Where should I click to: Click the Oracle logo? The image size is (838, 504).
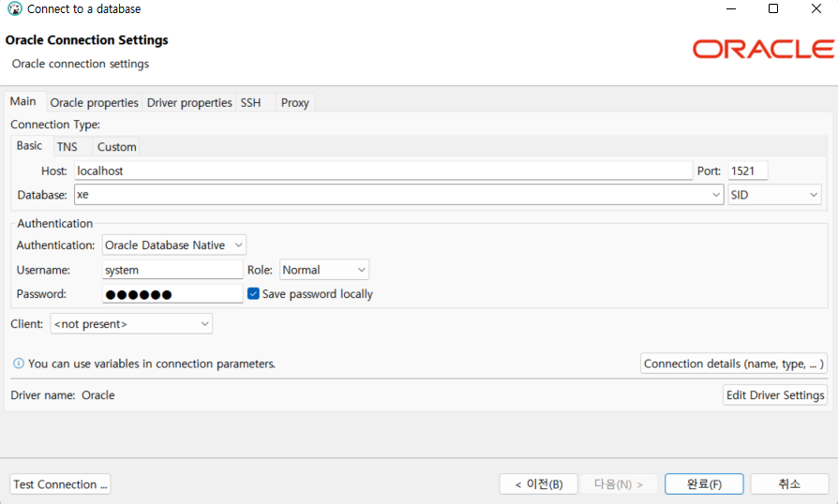pos(763,49)
